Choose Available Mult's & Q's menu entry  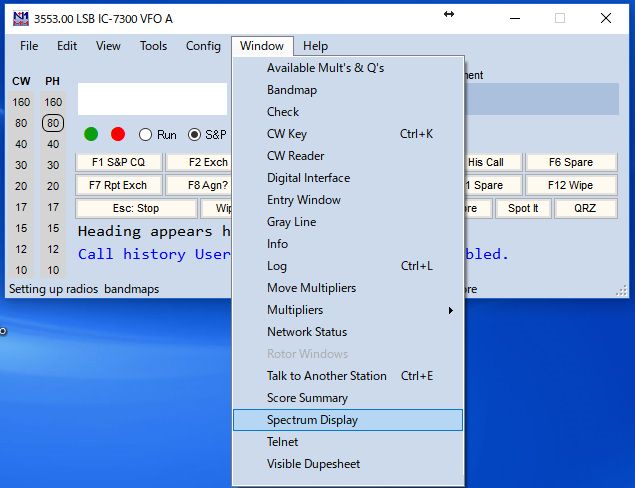348,68
